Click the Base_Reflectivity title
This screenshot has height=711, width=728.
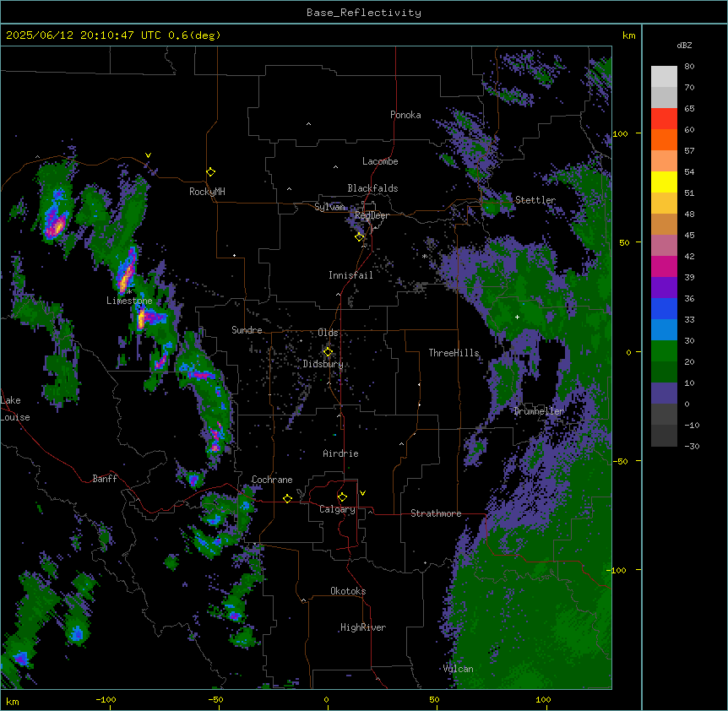[364, 13]
